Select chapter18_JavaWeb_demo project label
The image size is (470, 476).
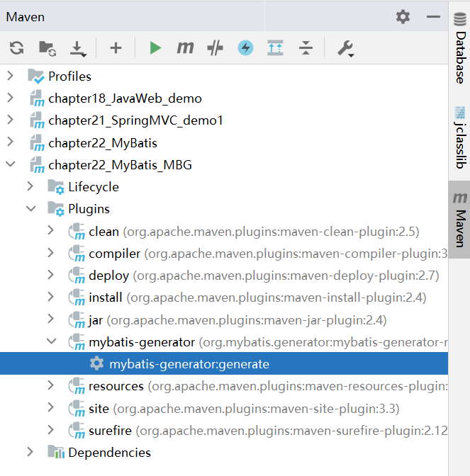[x=125, y=98]
